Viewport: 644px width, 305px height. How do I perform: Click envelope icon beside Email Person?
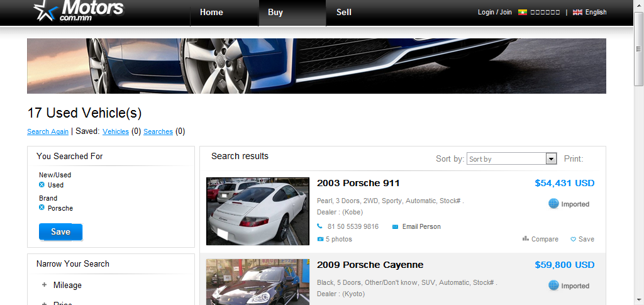click(x=395, y=226)
